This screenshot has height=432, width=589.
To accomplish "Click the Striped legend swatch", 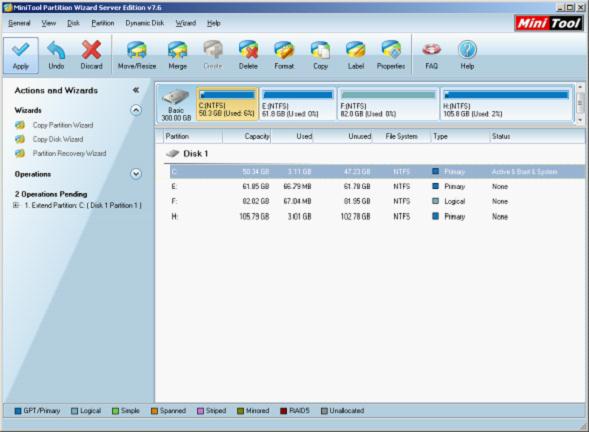I will (x=201, y=411).
